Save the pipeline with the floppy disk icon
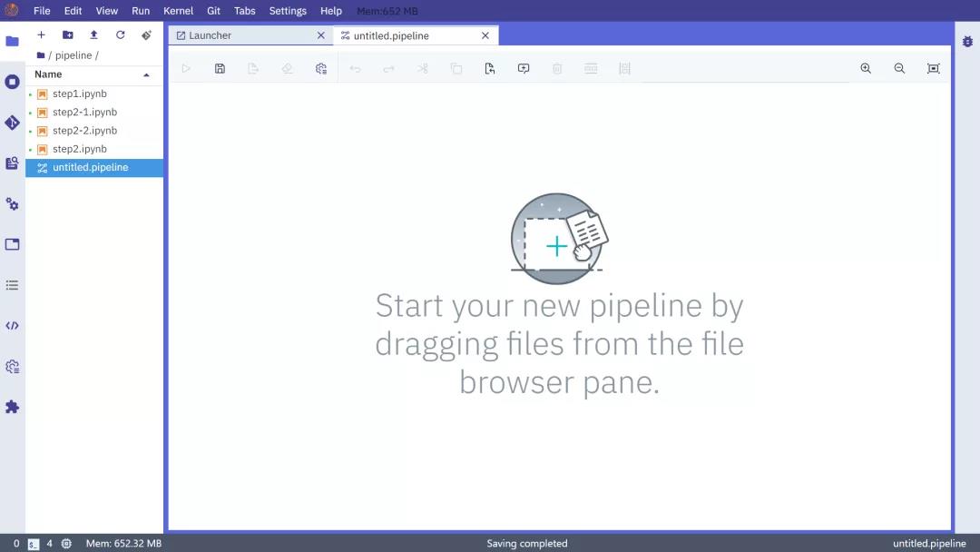Screen dimensions: 980x552 220,69
